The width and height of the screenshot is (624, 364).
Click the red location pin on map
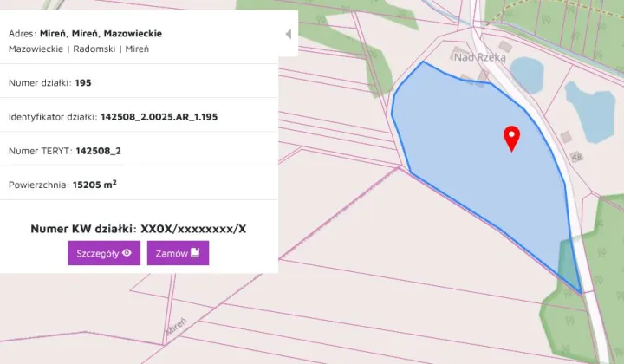pos(511,138)
